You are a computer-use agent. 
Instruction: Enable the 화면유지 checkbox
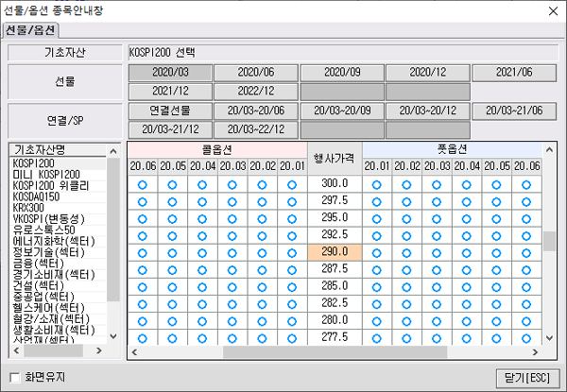point(15,377)
